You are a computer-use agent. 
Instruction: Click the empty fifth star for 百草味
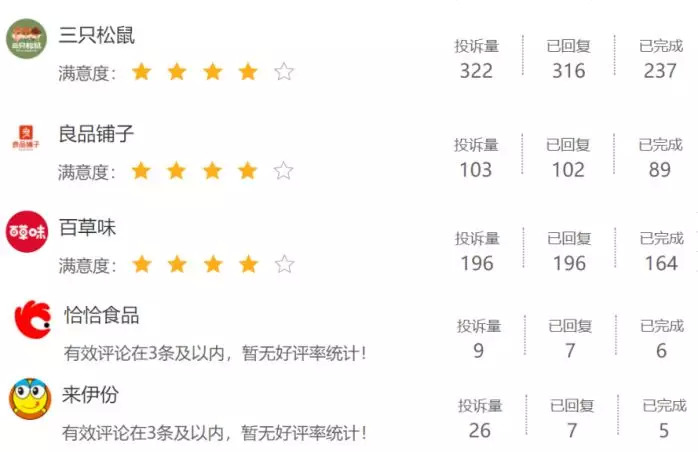tap(284, 265)
